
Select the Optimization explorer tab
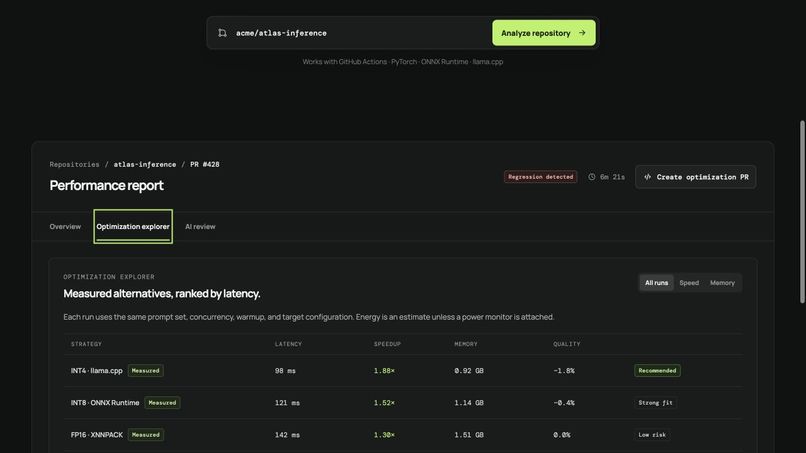pyautogui.click(x=133, y=226)
